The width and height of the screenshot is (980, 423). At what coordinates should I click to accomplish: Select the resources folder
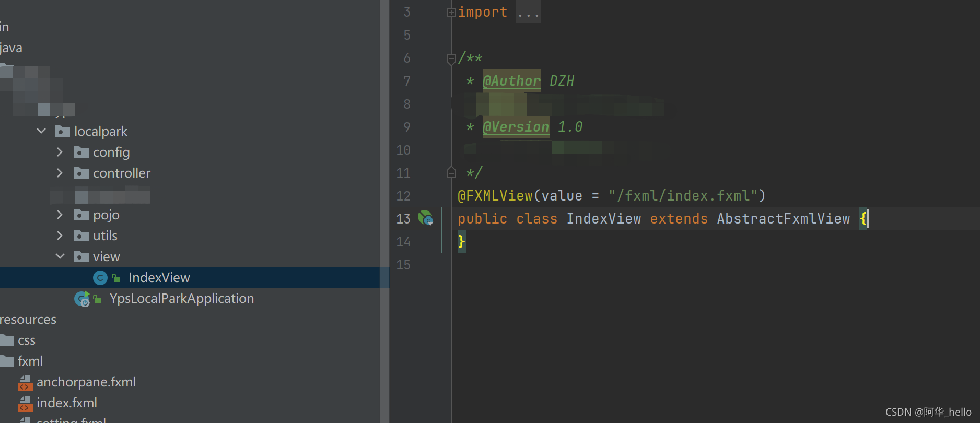[x=28, y=320]
